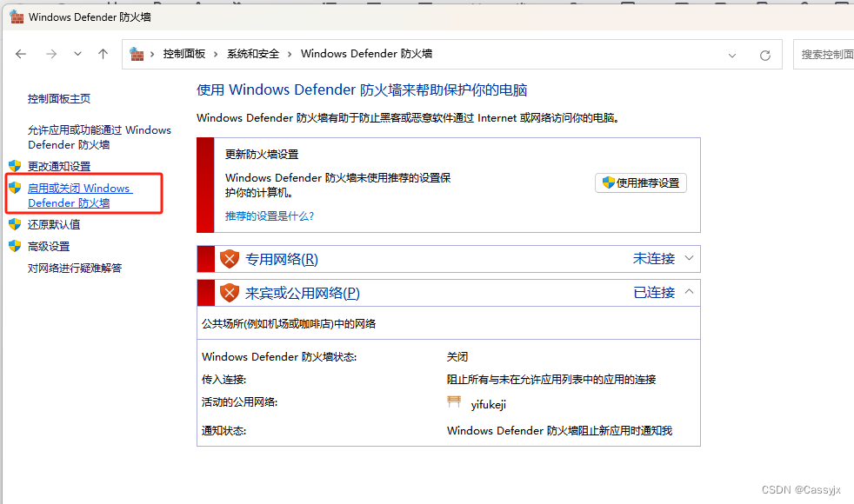Open 控制面板 breadcrumb
The width and height of the screenshot is (854, 504).
(184, 54)
